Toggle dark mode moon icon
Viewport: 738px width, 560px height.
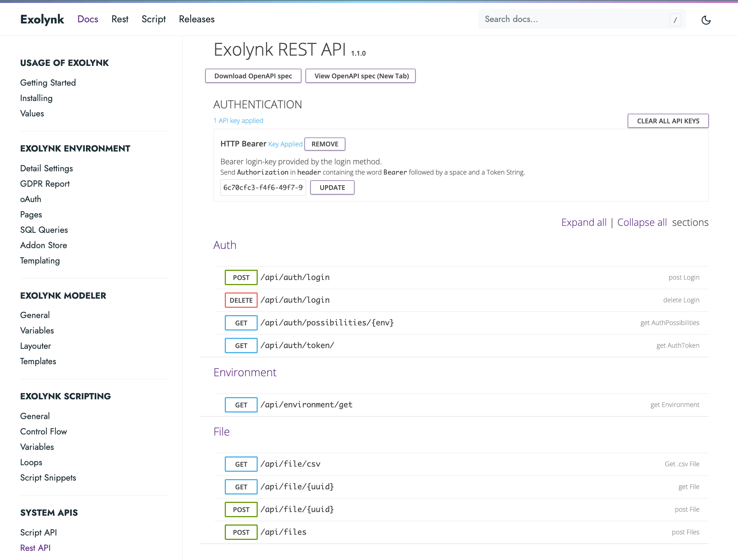click(x=706, y=20)
